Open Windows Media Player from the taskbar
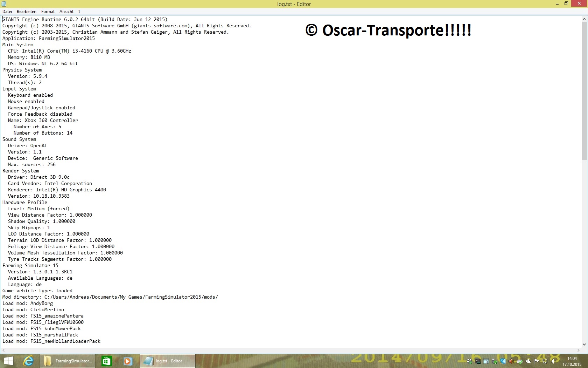The height and width of the screenshot is (368, 588). coord(128,361)
